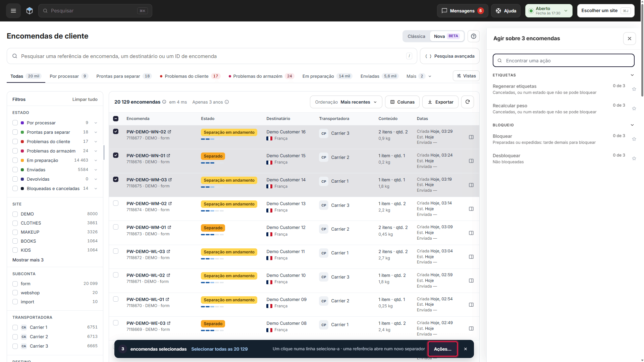Click the cube logo icon
Viewport: 644px width, 362px height.
(x=30, y=11)
